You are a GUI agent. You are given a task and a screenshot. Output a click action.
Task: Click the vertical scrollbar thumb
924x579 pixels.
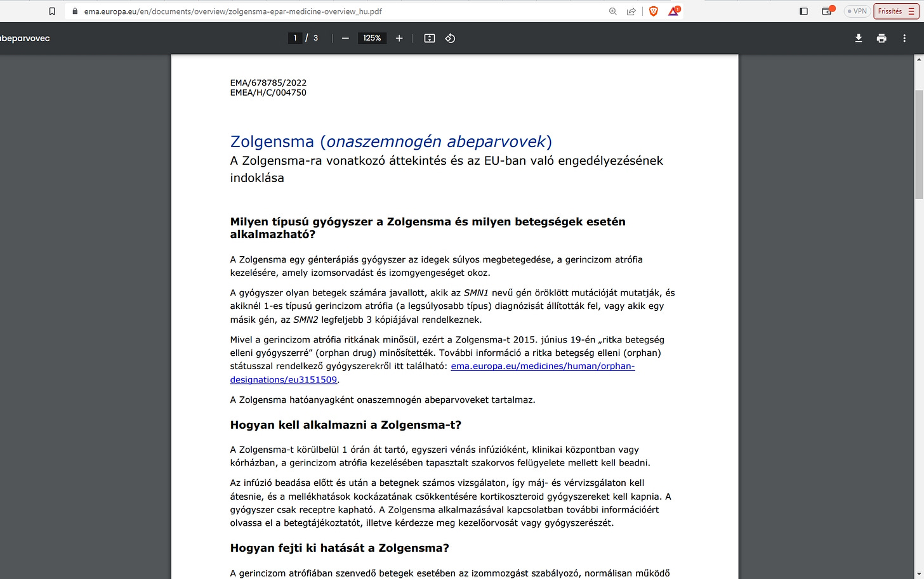tap(918, 145)
